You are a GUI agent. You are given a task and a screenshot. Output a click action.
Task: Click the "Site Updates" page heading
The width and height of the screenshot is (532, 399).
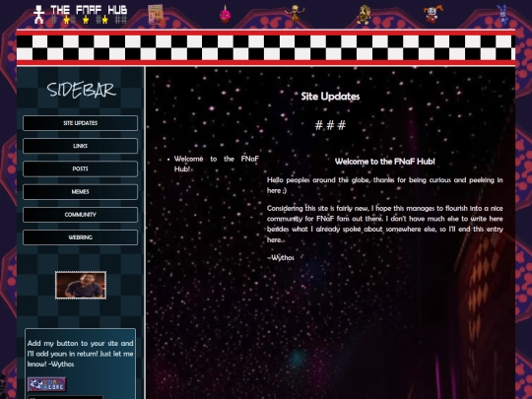click(x=330, y=97)
